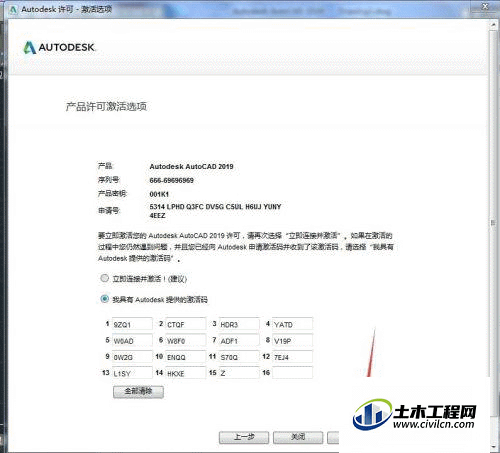Screen dimensions: 500x453
Task: Click activation code field 4 containing YATD
Action: pos(293,324)
